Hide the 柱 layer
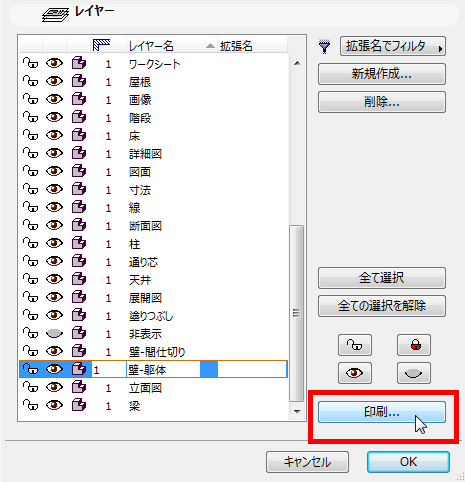 point(54,243)
